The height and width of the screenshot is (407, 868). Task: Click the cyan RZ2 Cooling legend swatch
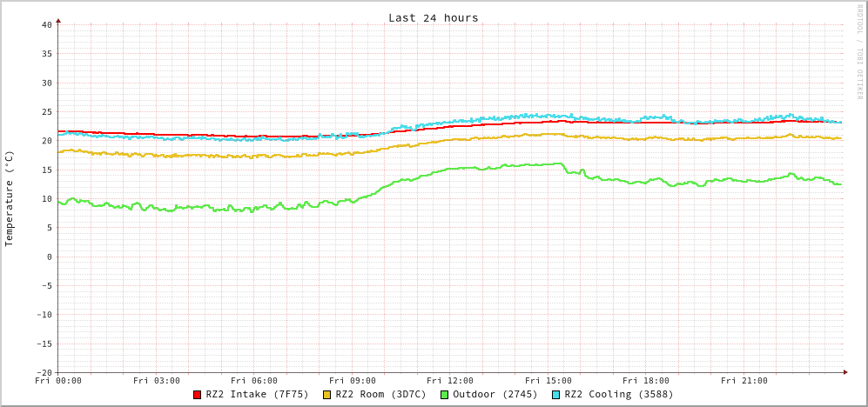point(556,395)
